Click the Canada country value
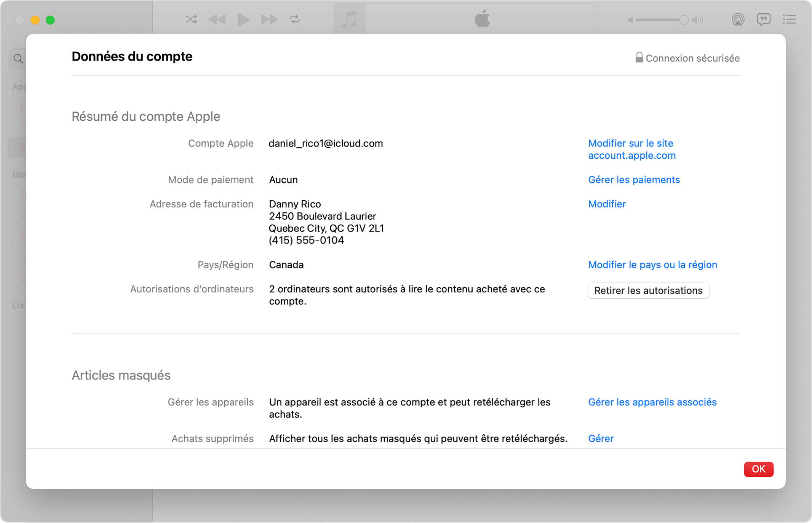The width and height of the screenshot is (812, 523). [286, 265]
